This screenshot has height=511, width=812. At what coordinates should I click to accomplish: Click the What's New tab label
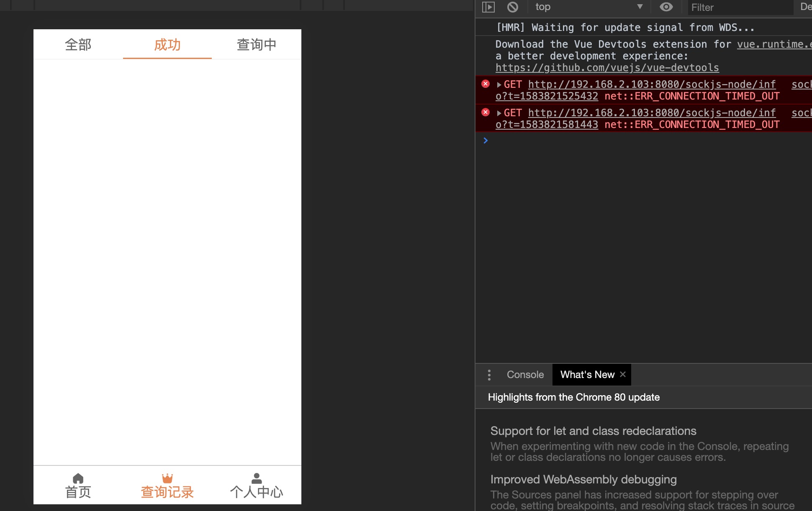tap(587, 374)
